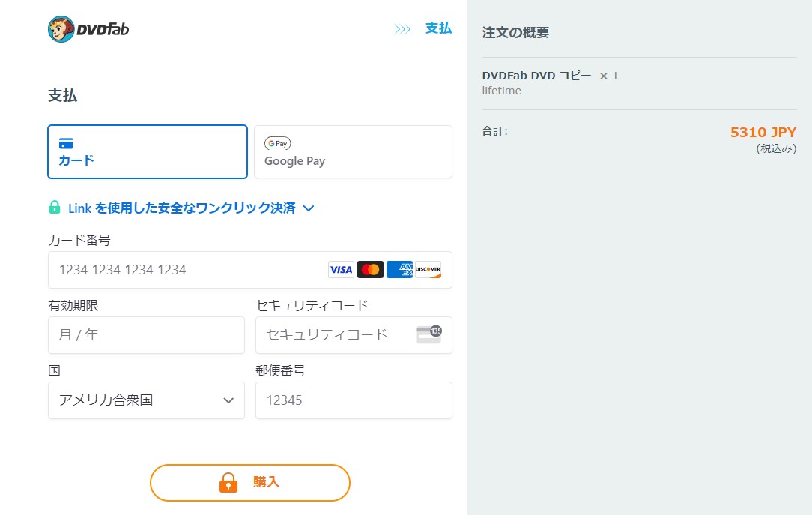
Task: Click the orange padlock on 購入 button
Action: coord(228,482)
